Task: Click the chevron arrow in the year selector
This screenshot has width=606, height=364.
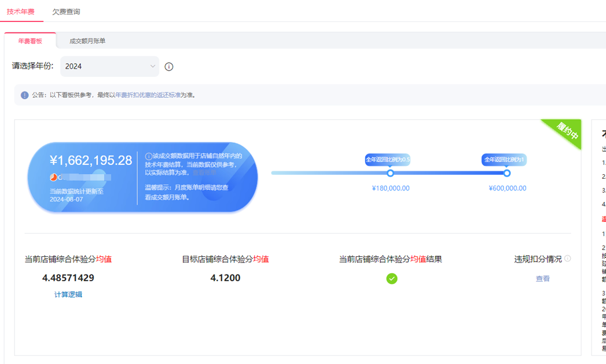Action: tap(153, 67)
